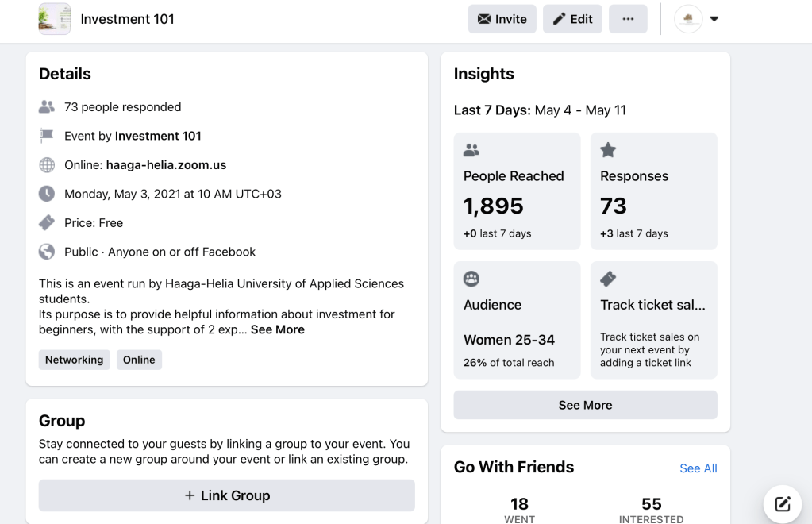Click the Edit event button
This screenshot has width=812, height=524.
(x=572, y=19)
